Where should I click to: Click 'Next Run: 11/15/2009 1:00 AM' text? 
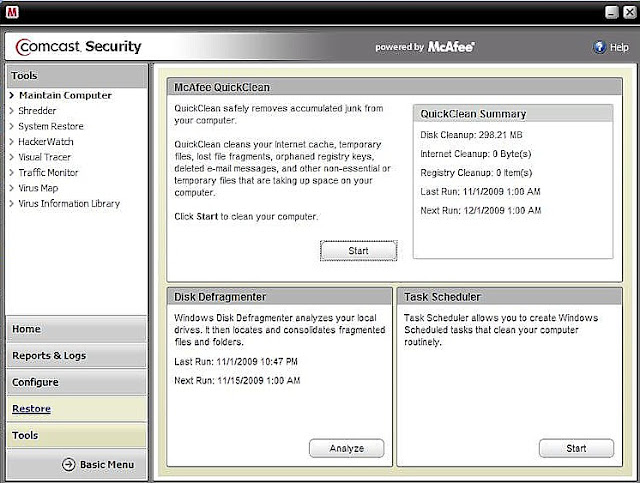(x=237, y=381)
